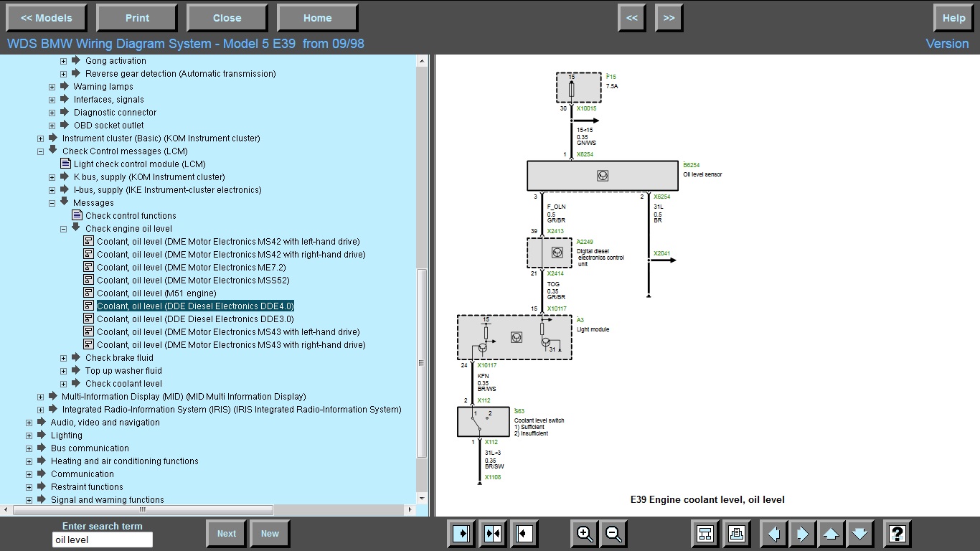Open Light check control module (LCM) document
Screen dimensions: 980x551
pos(139,164)
